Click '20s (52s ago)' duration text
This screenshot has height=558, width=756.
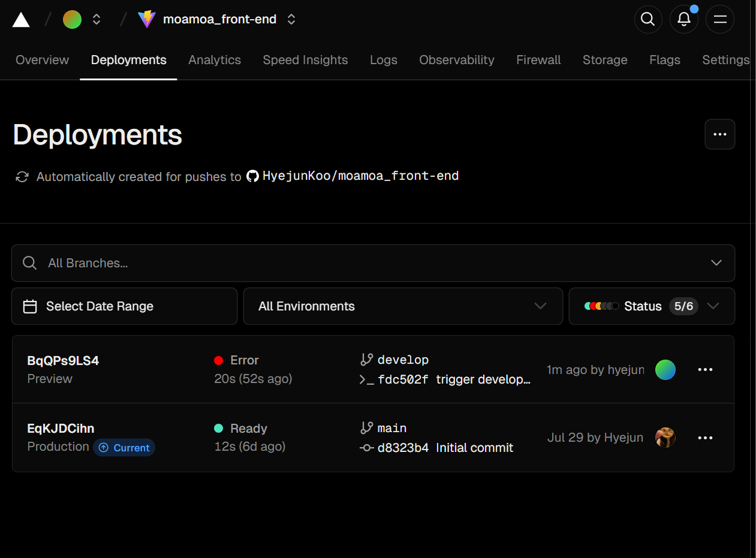pyautogui.click(x=253, y=379)
